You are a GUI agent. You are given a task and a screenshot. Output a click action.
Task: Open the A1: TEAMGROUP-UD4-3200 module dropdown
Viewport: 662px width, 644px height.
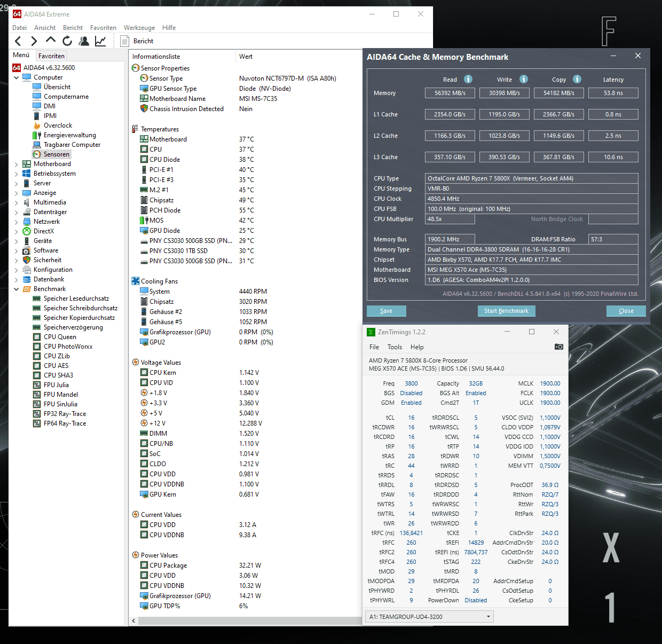click(430, 617)
